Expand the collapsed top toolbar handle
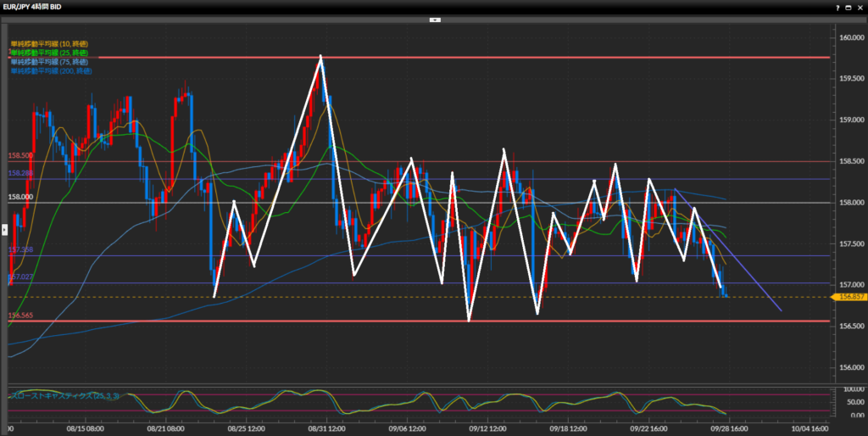Screen dimensions: 868x436 click(x=434, y=17)
